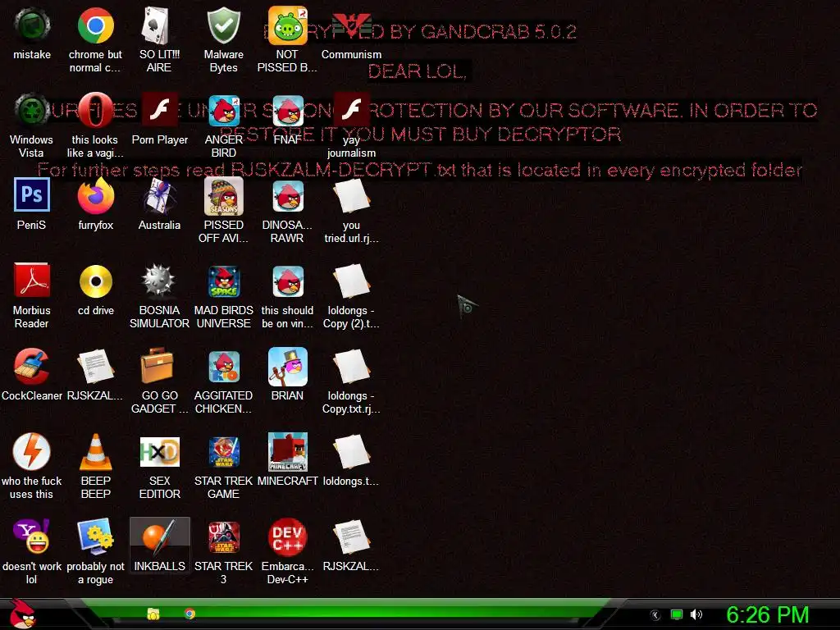Open the 'SEX EDITIOR' HxD icon
The height and width of the screenshot is (630, 840).
159,452
